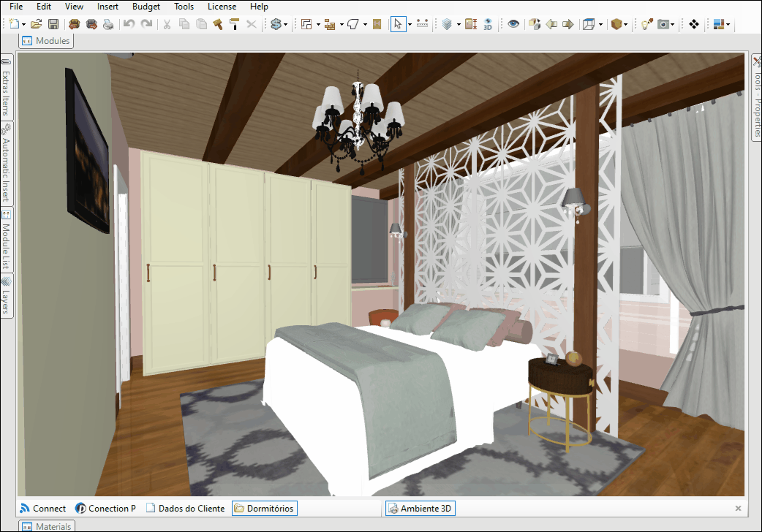Click the 3D view icon
This screenshot has height=532, width=762.
[x=488, y=24]
